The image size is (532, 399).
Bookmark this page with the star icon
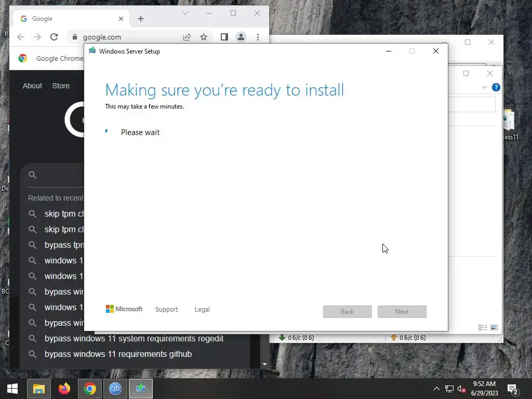(x=204, y=37)
